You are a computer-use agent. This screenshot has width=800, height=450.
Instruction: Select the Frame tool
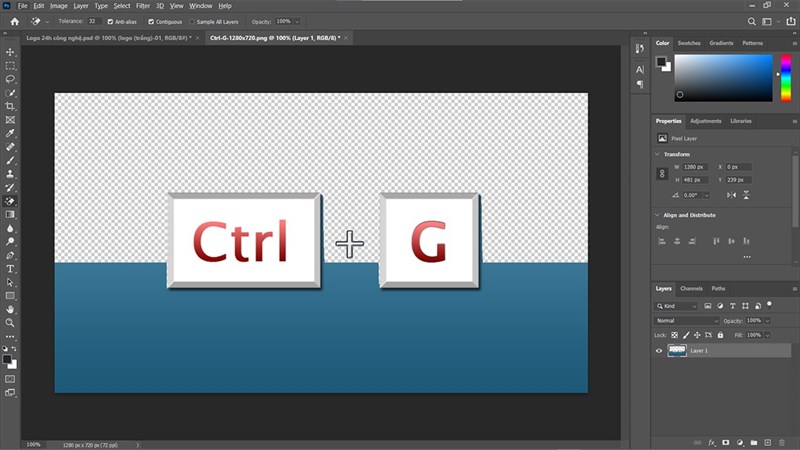pyautogui.click(x=10, y=120)
